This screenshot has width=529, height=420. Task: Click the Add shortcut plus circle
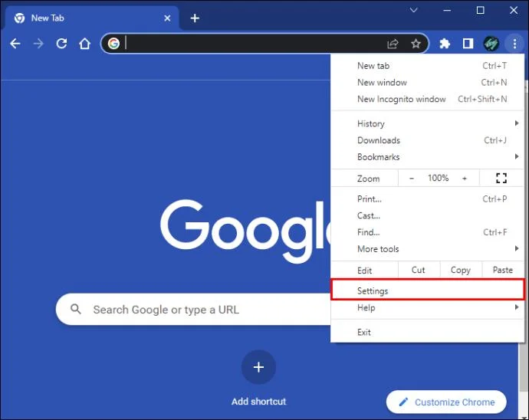[x=258, y=367]
